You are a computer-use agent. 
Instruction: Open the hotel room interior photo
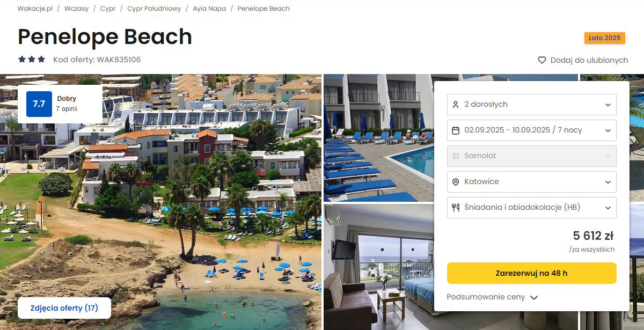click(379, 267)
